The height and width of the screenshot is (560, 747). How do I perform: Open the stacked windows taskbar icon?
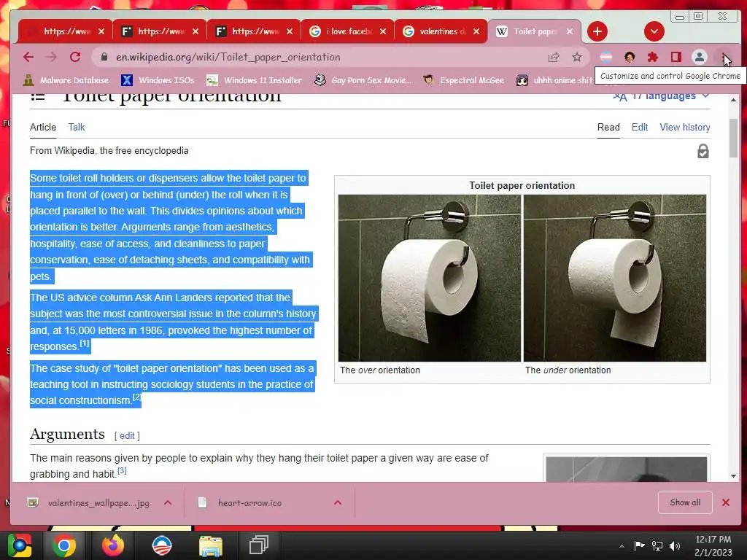pyautogui.click(x=259, y=545)
